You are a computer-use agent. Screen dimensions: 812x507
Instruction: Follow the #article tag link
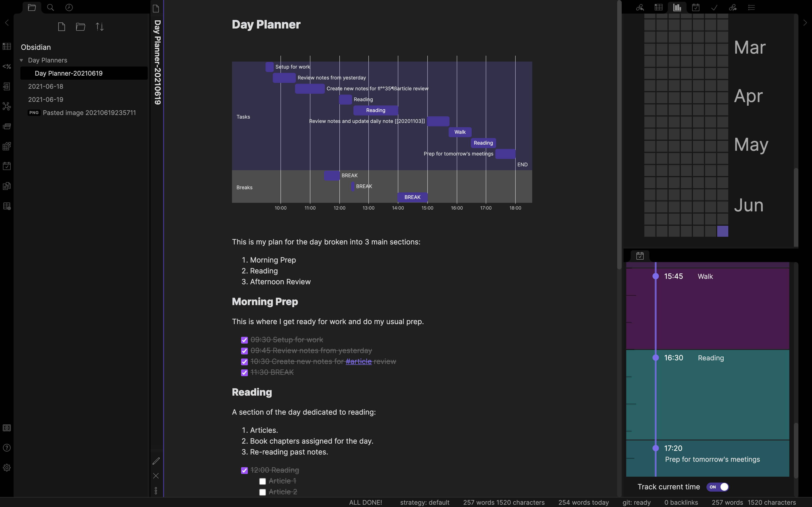[358, 361]
